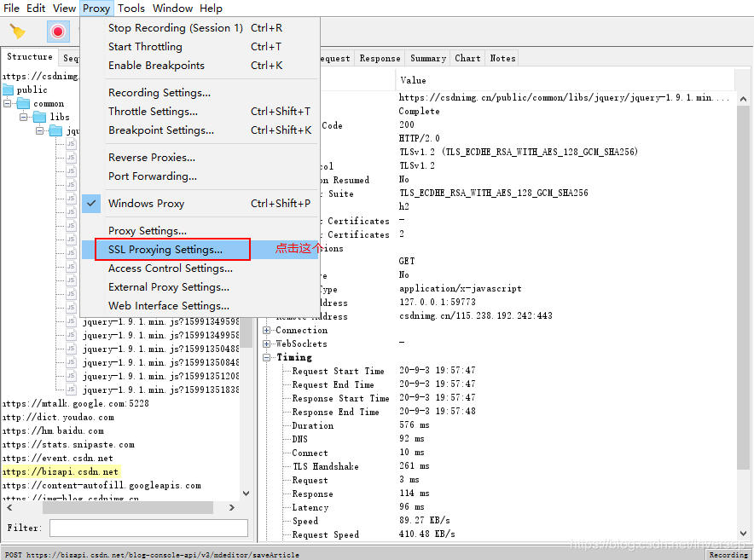
Task: Click inside the Filter input field
Action: pyautogui.click(x=148, y=528)
